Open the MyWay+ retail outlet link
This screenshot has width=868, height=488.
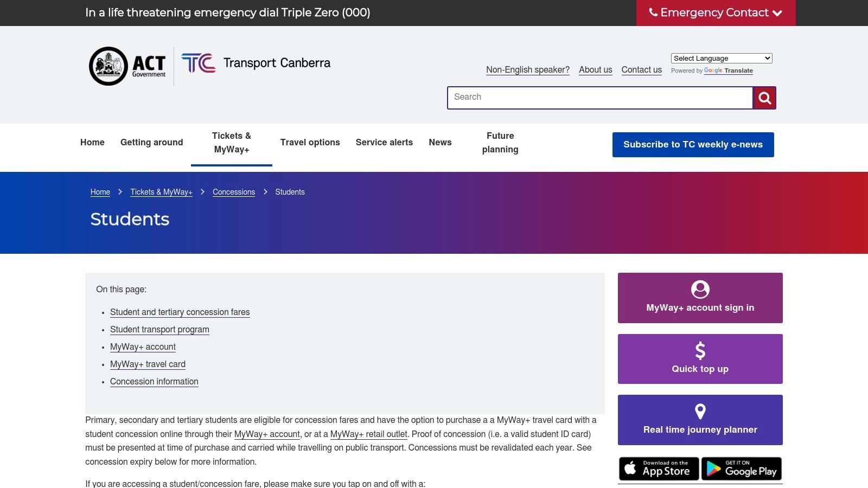coord(369,434)
